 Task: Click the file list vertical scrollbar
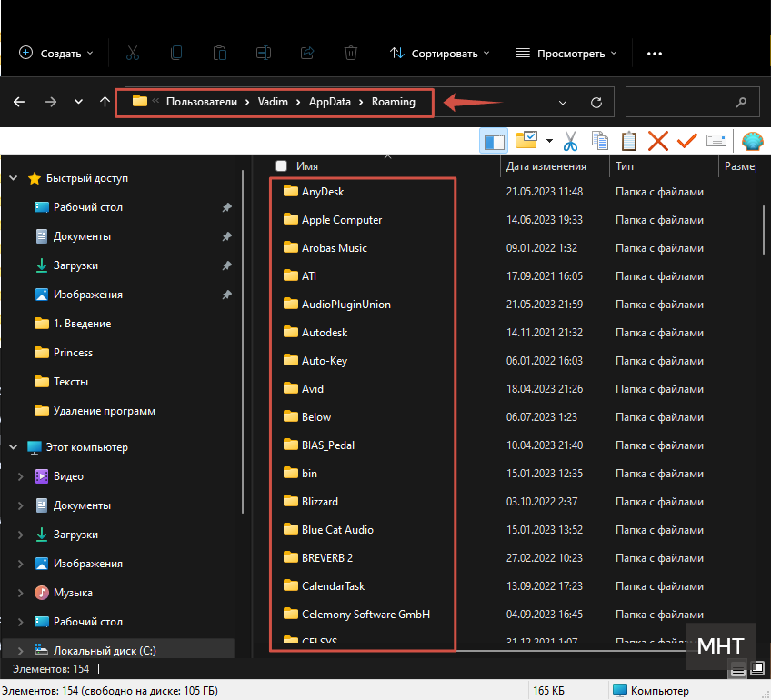[764, 230]
